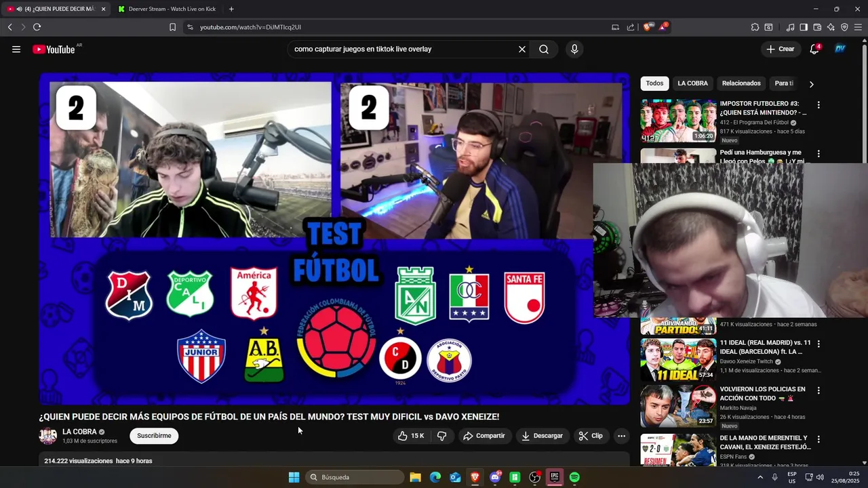Viewport: 868px width, 488px height.
Task: Select the Relacionados filter chip
Action: (x=741, y=83)
